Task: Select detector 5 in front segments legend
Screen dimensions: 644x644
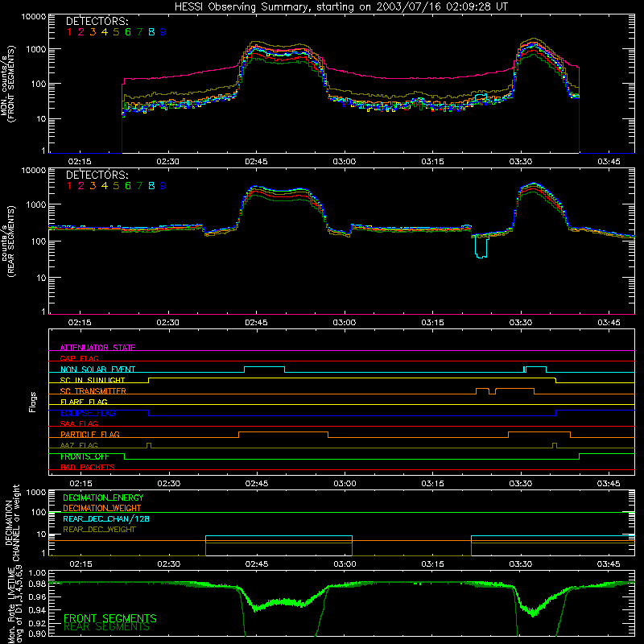Action: point(116,32)
